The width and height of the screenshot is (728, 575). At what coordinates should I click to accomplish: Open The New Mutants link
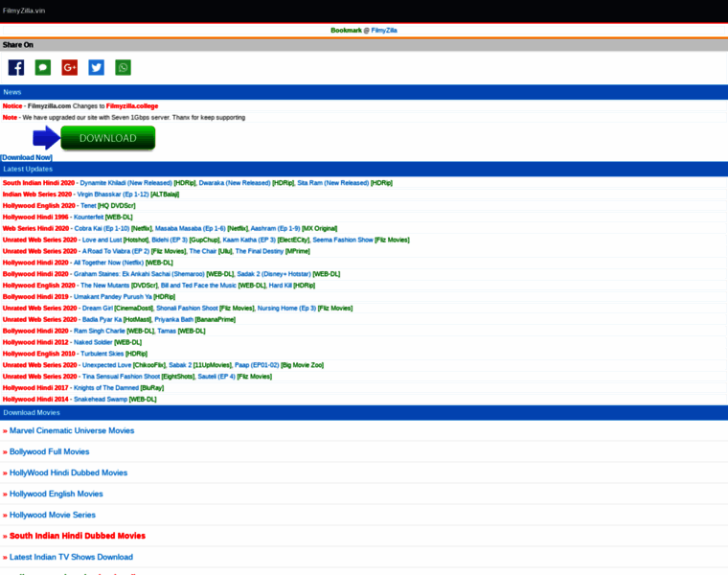point(105,286)
